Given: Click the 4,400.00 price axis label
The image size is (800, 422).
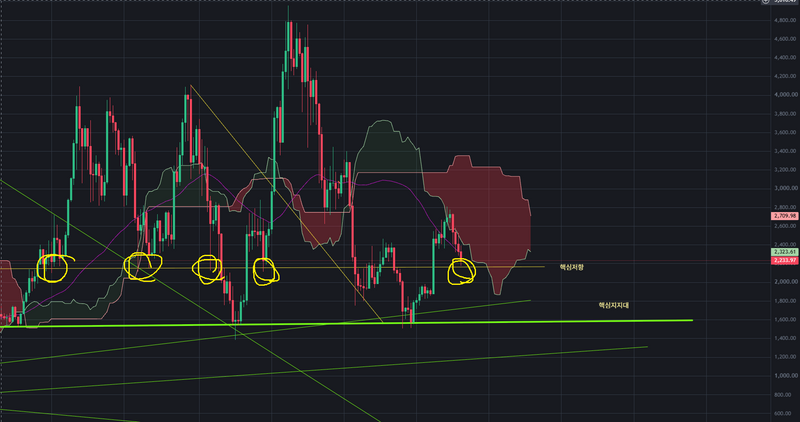Looking at the screenshot, I should 786,58.
